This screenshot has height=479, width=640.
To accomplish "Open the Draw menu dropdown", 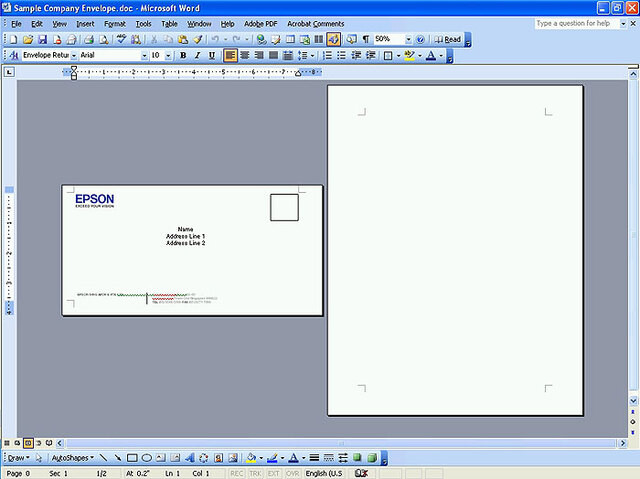I will click(x=19, y=458).
